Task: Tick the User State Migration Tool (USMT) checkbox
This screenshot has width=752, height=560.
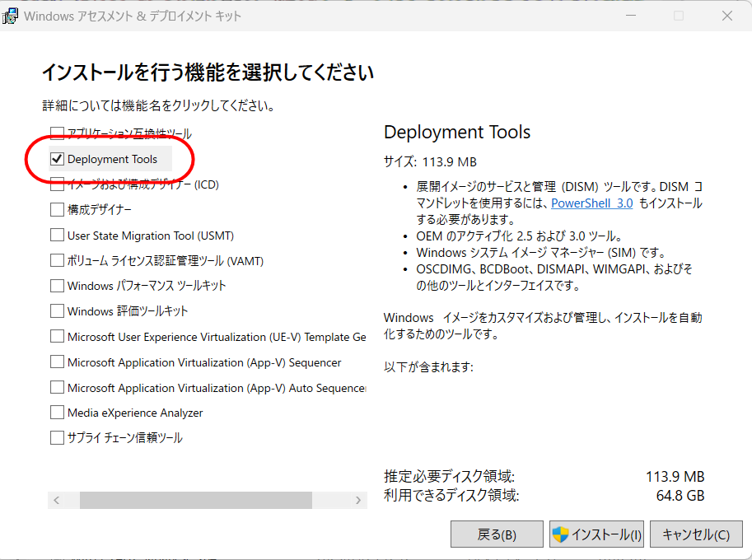Action: click(x=57, y=236)
